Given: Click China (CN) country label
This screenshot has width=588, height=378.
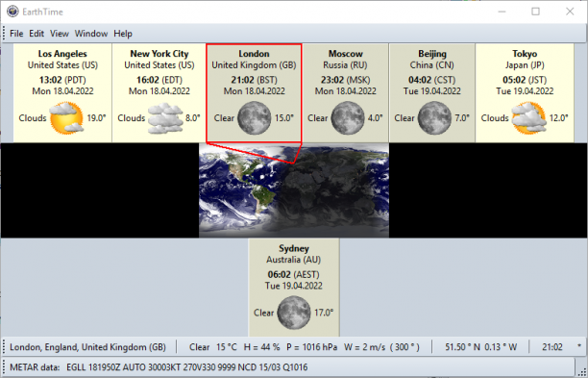Looking at the screenshot, I should pos(432,65).
